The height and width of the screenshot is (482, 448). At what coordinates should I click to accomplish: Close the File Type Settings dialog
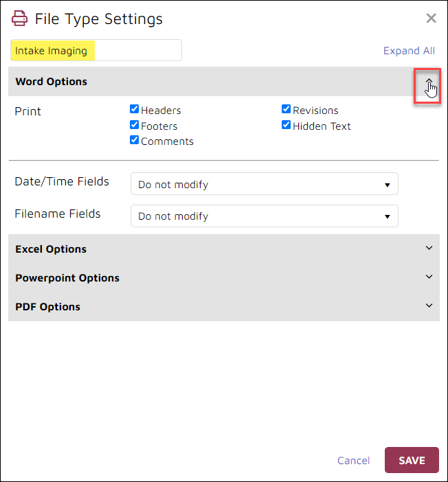[x=431, y=19]
